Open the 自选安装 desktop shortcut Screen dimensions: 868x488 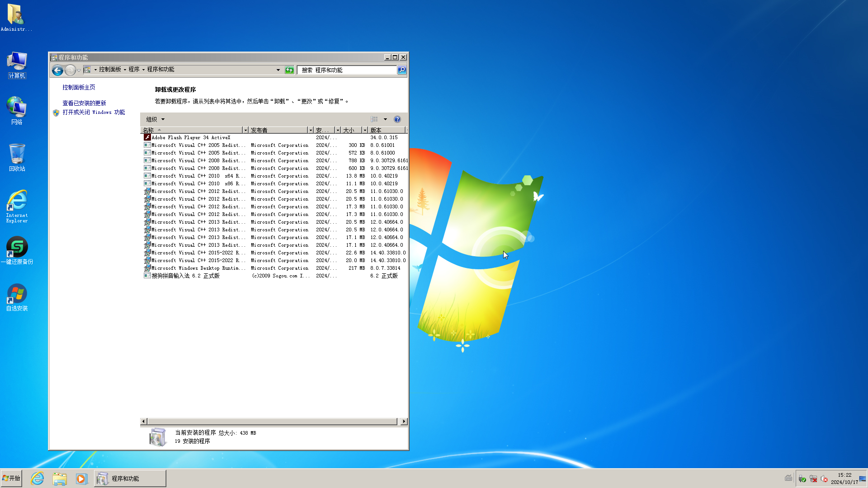pyautogui.click(x=17, y=297)
